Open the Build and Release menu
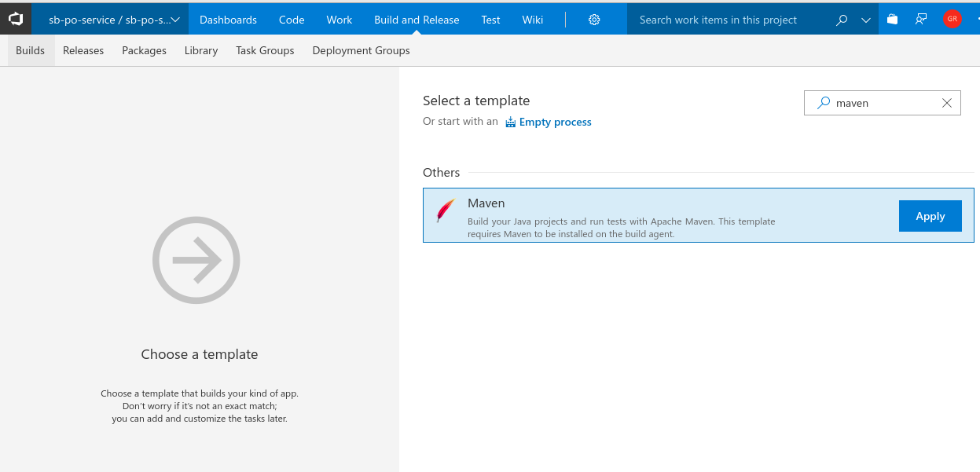 pyautogui.click(x=417, y=20)
